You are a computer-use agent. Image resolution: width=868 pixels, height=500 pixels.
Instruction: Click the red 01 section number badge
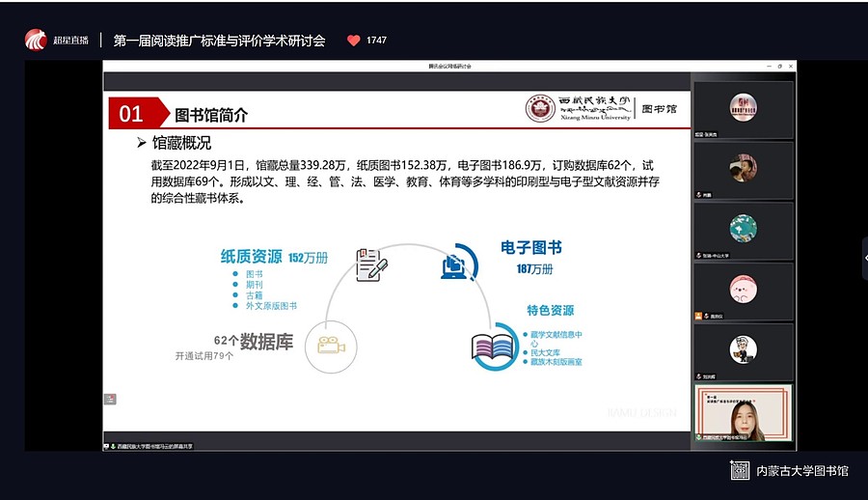138,113
